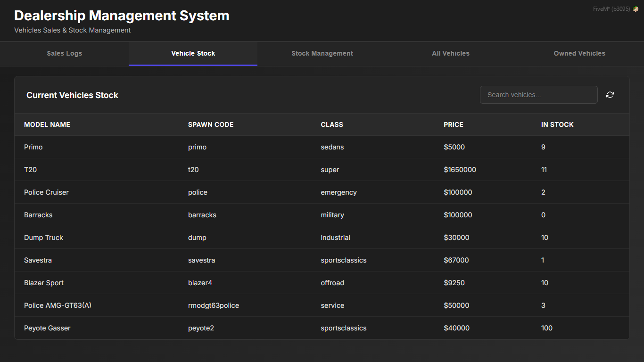Click Police AMG-GT63's stock count 3
This screenshot has height=362, width=644.
[x=543, y=305]
